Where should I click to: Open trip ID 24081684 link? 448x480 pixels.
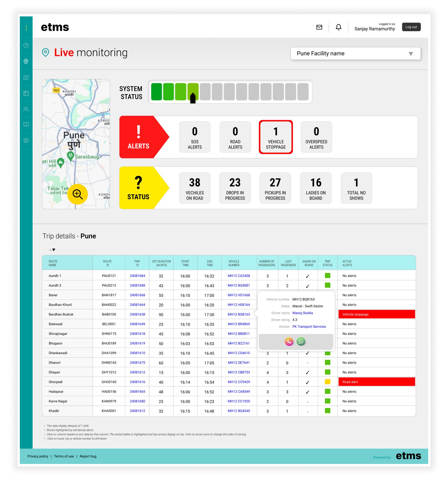coord(137,276)
